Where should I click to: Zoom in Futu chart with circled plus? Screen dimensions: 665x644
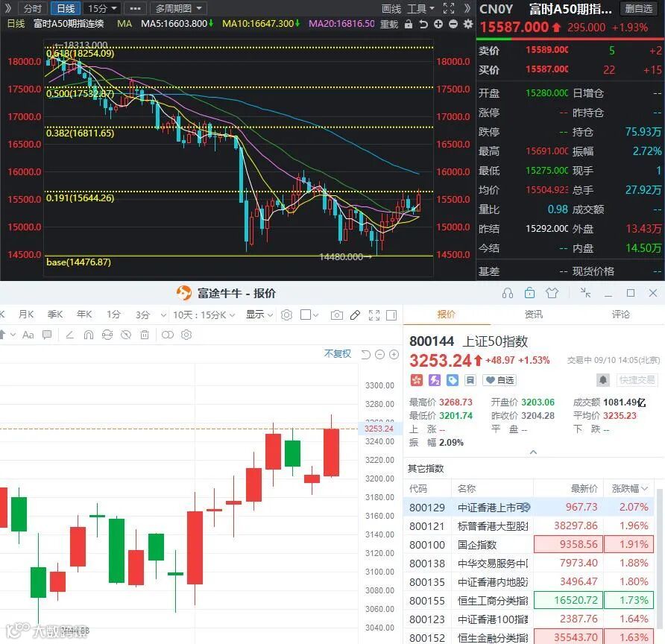coord(394,355)
